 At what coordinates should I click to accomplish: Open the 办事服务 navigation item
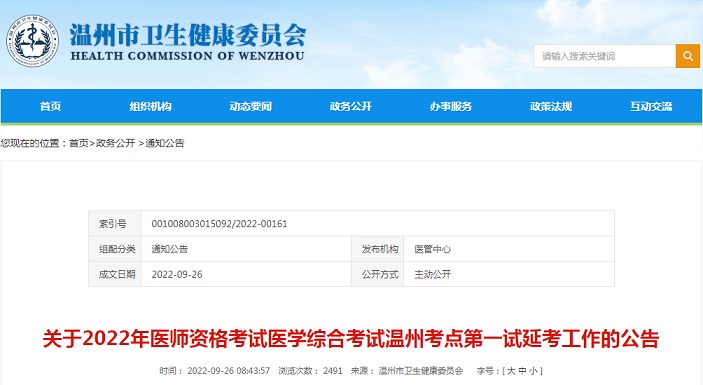tap(451, 106)
